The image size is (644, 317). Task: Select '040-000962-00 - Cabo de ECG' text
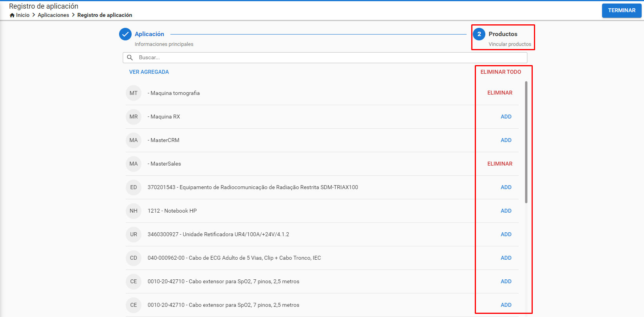pyautogui.click(x=234, y=258)
